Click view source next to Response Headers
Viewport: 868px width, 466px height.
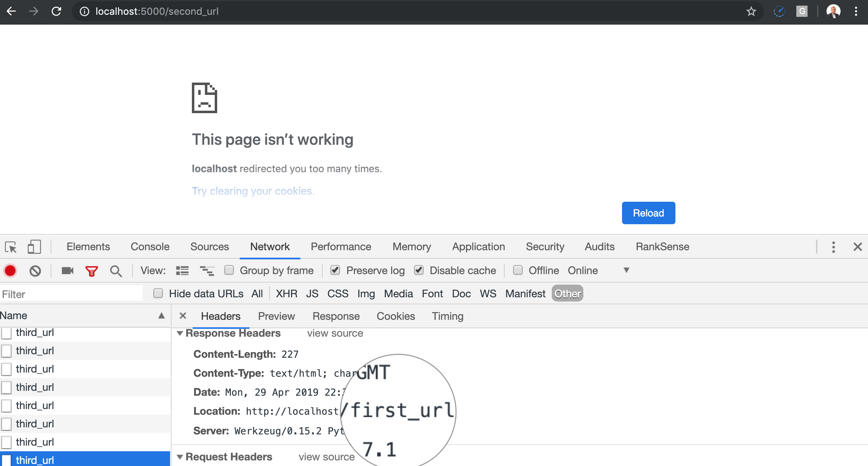(x=335, y=333)
